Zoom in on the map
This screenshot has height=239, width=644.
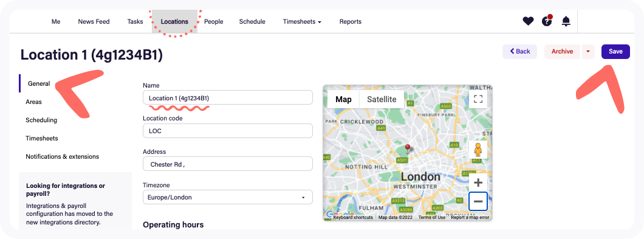(478, 182)
